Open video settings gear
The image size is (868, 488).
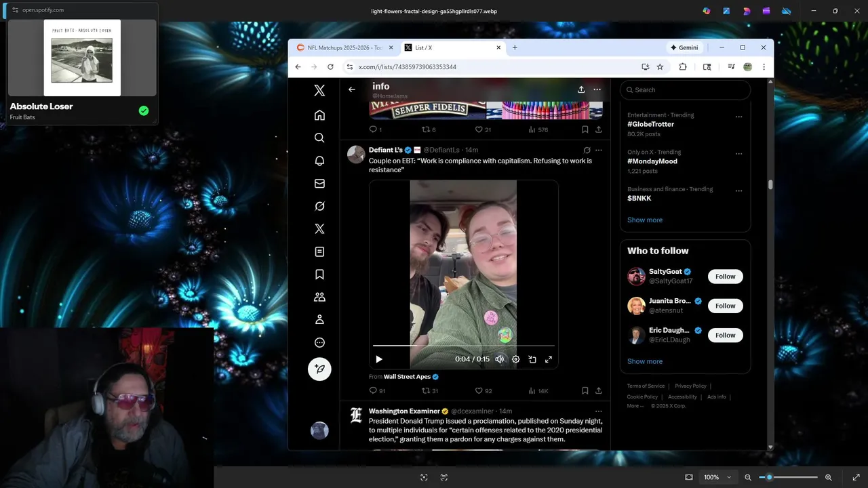point(516,359)
